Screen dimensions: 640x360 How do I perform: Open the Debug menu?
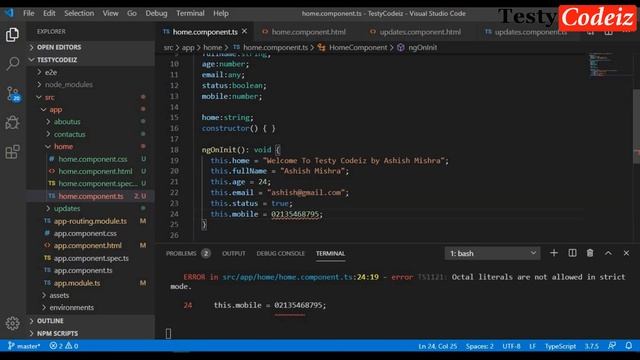click(156, 13)
